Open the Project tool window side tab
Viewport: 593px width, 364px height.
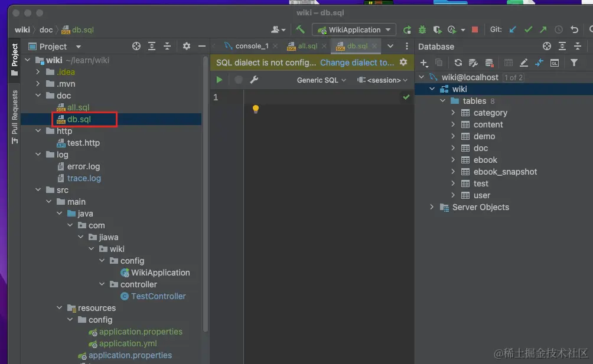[14, 59]
